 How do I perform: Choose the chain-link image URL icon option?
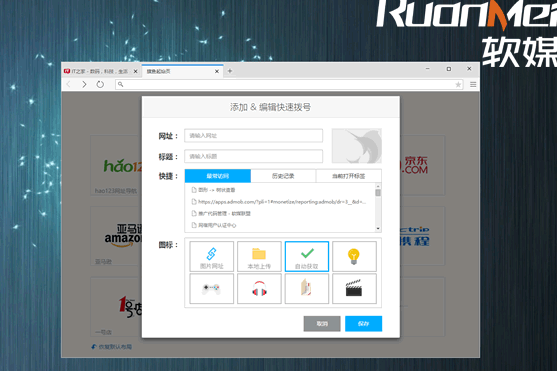click(211, 256)
